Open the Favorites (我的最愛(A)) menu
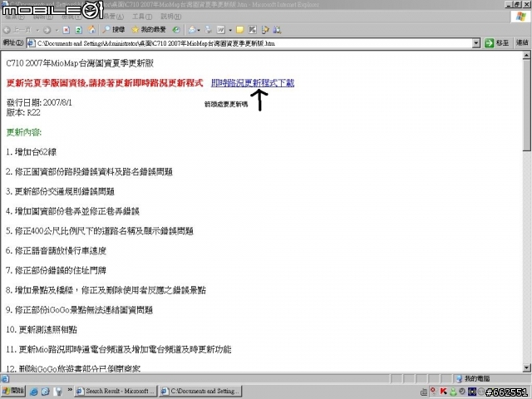 point(113,17)
